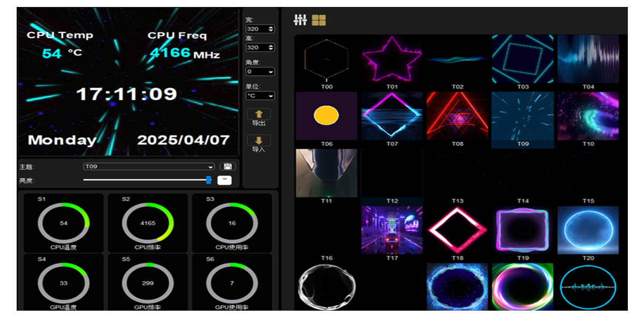Choose the T03 cyan squares theme thumbnail

tap(523, 59)
